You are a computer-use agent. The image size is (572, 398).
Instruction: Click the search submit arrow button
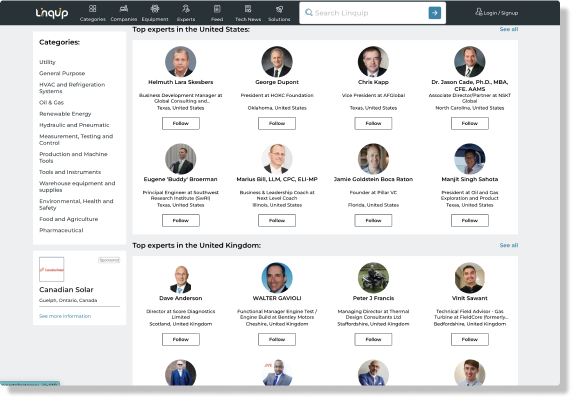(434, 13)
